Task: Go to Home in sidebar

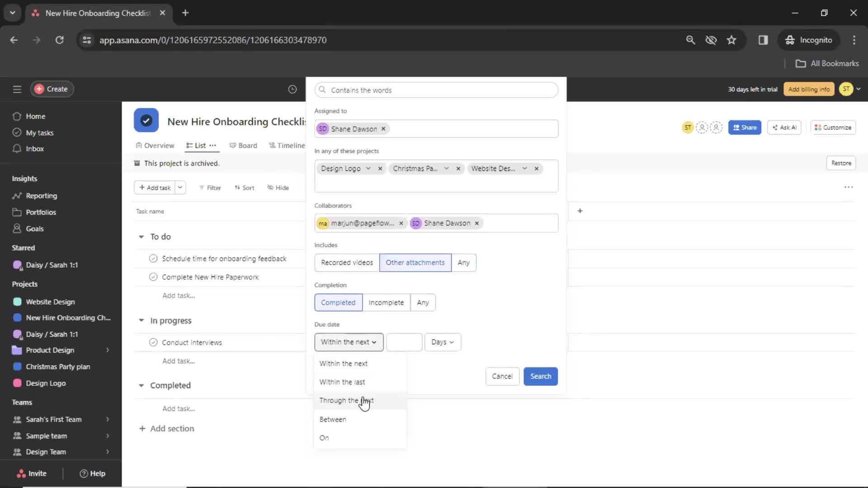Action: pos(35,116)
